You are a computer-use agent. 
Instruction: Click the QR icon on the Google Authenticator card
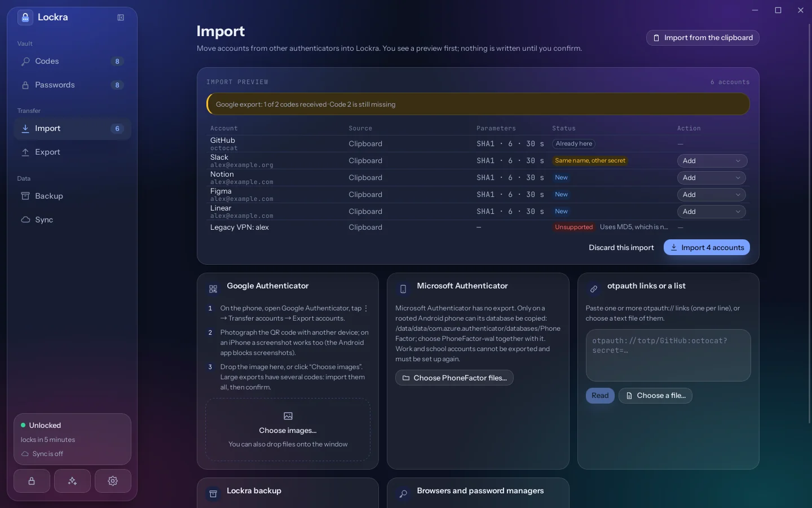pos(213,289)
